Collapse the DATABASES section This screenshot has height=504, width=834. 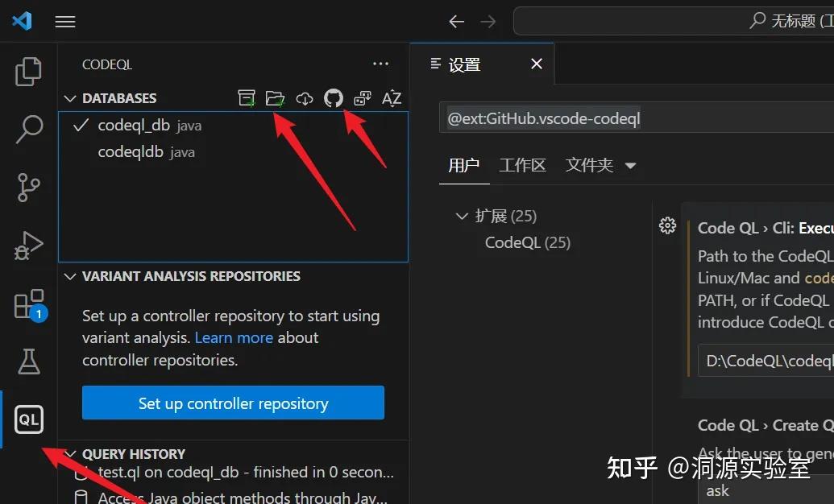[69, 97]
